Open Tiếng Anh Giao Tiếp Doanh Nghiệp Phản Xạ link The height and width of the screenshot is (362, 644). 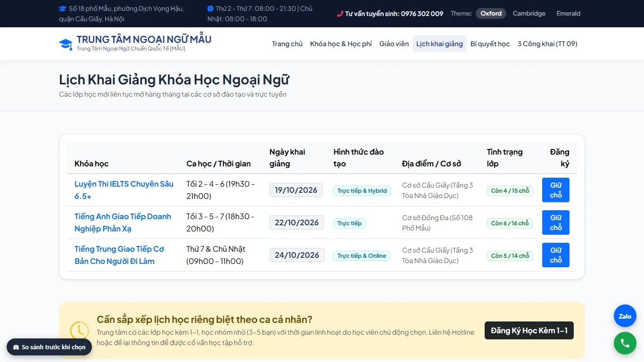(123, 222)
